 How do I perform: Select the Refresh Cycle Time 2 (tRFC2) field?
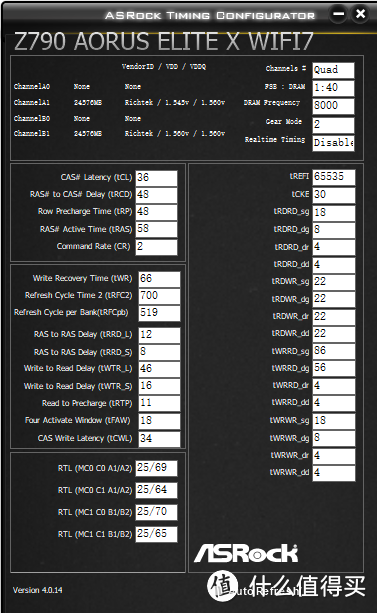point(160,296)
